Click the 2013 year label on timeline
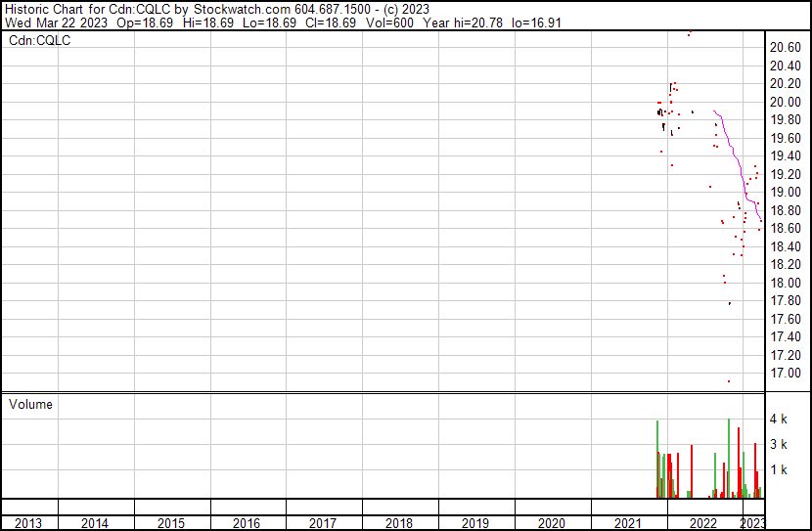812x531 pixels. coord(28,523)
